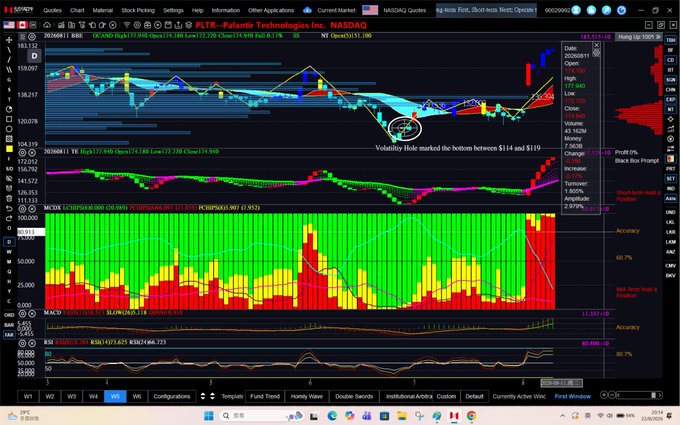
Task: Select the daily D period toggle
Action: (x=9, y=242)
